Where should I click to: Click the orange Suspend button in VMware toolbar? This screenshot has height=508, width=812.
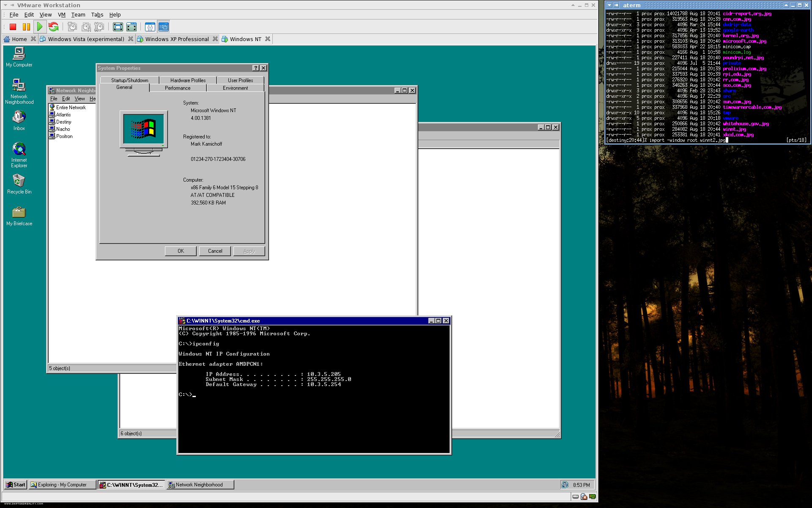[x=26, y=27]
